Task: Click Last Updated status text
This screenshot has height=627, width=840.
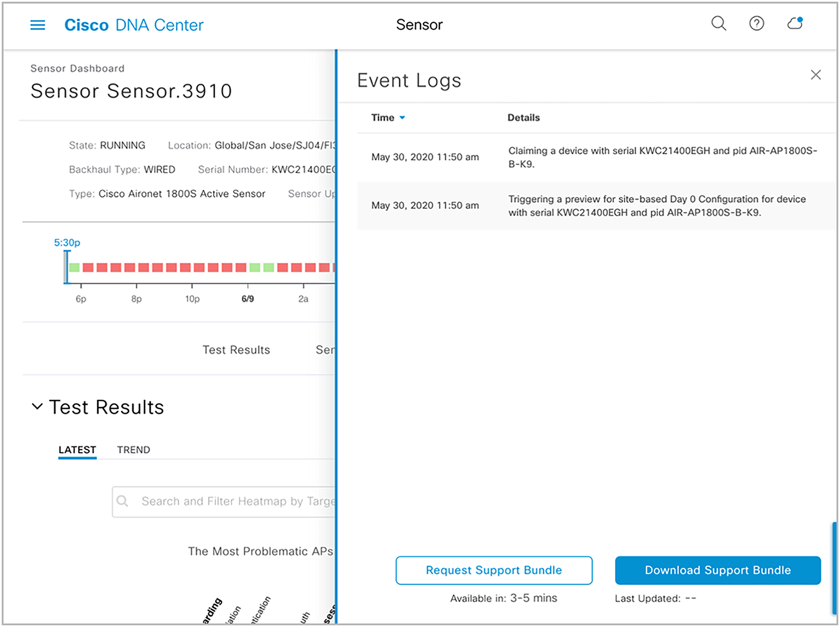Action: pos(655,598)
